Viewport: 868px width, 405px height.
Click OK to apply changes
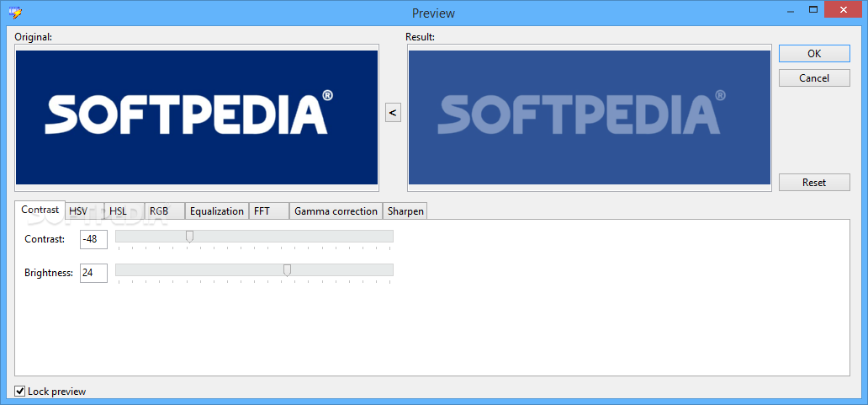pyautogui.click(x=814, y=54)
